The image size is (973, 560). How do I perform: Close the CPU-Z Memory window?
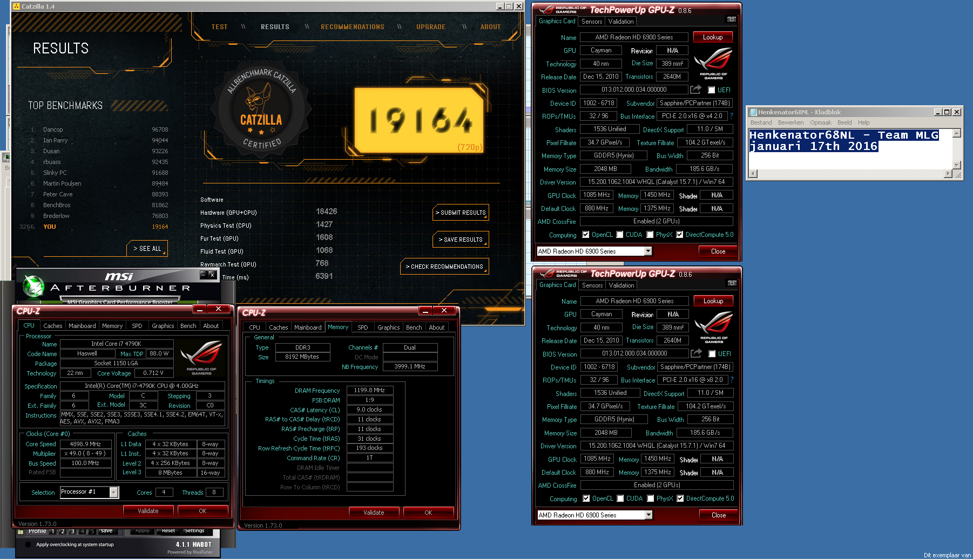[444, 310]
